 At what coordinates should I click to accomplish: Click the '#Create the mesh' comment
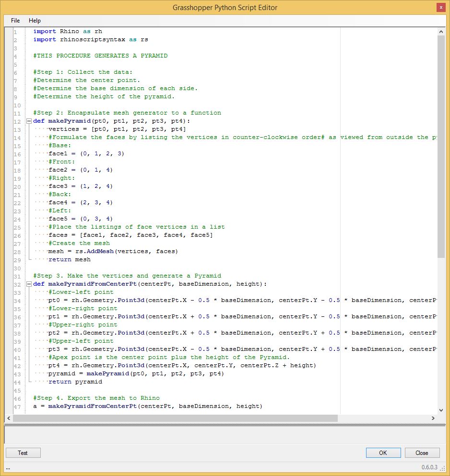click(x=79, y=243)
